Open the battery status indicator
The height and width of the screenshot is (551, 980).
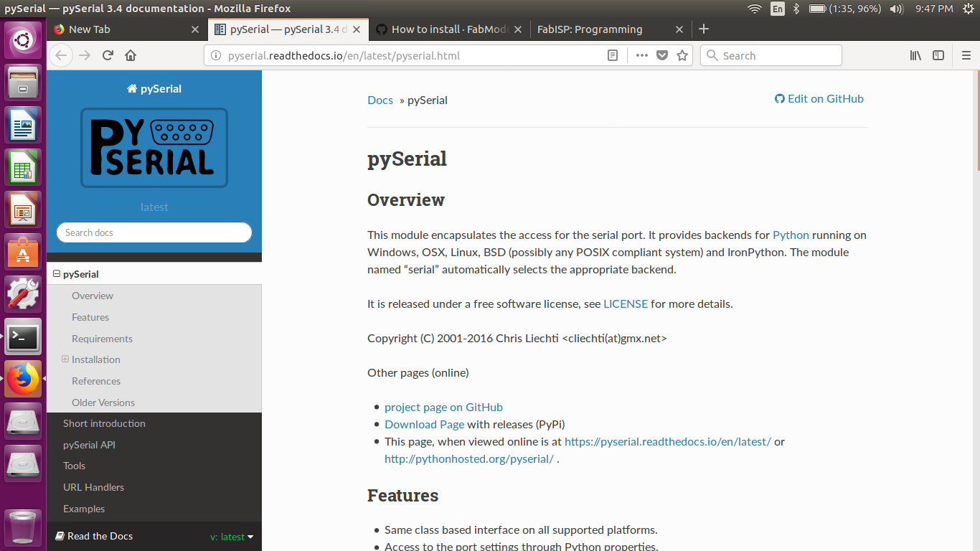click(x=844, y=9)
